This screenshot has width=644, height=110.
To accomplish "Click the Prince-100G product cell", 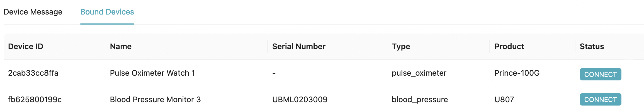I will pos(517,73).
